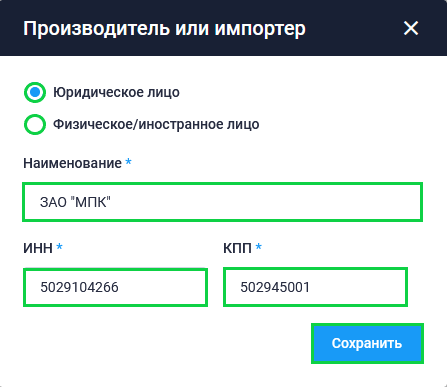This screenshot has width=447, height=387.
Task: Click empty header area left of close icon
Action: tap(353, 28)
